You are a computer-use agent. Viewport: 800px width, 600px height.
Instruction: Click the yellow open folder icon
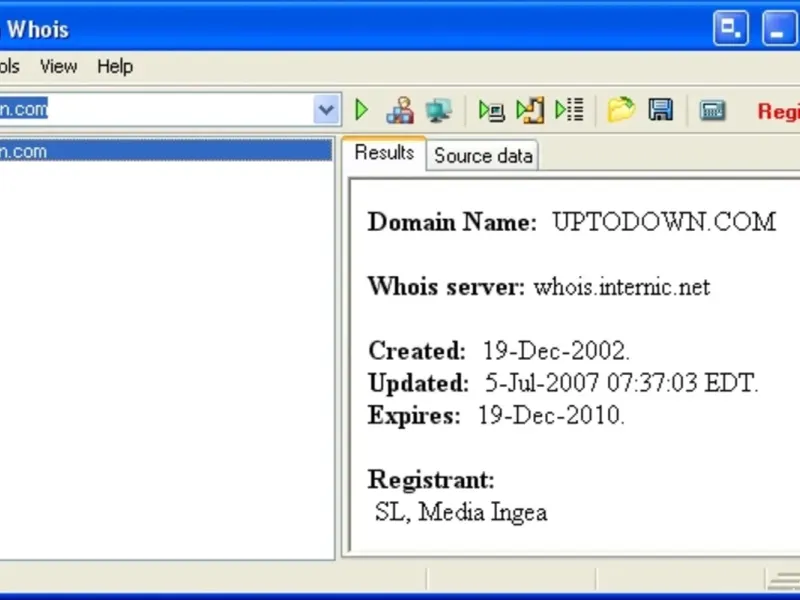point(620,110)
